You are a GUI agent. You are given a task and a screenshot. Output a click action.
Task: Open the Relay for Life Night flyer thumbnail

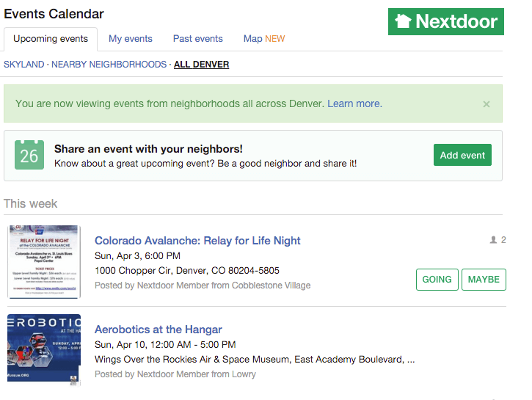[44, 261]
